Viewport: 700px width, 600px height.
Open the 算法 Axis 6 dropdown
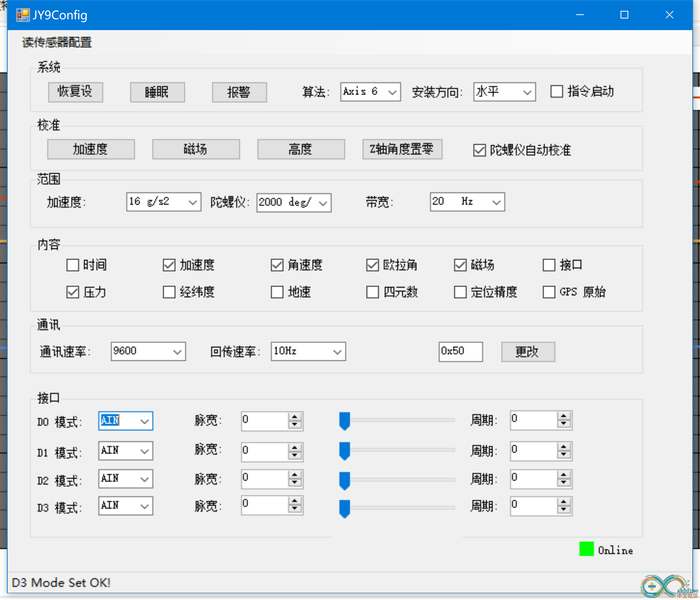click(370, 92)
